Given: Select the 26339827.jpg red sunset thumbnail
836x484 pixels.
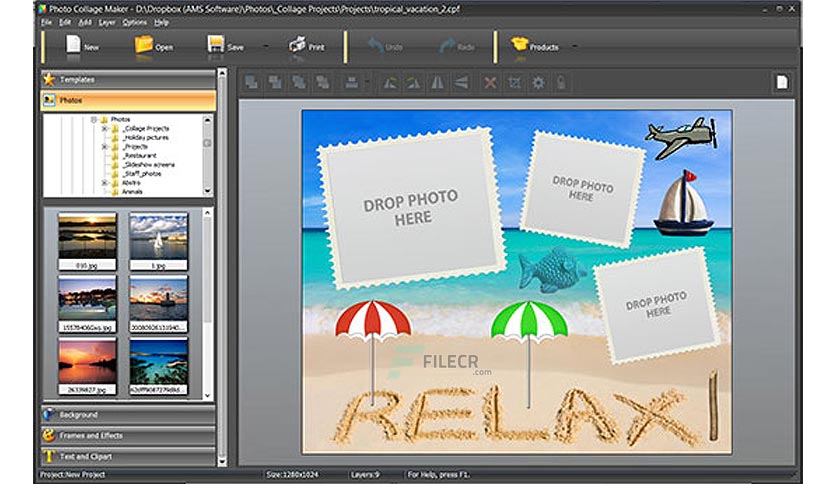Looking at the screenshot, I should click(x=87, y=366).
